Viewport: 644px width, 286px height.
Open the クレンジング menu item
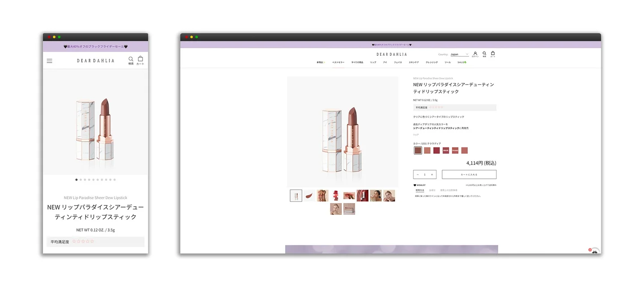tap(432, 62)
